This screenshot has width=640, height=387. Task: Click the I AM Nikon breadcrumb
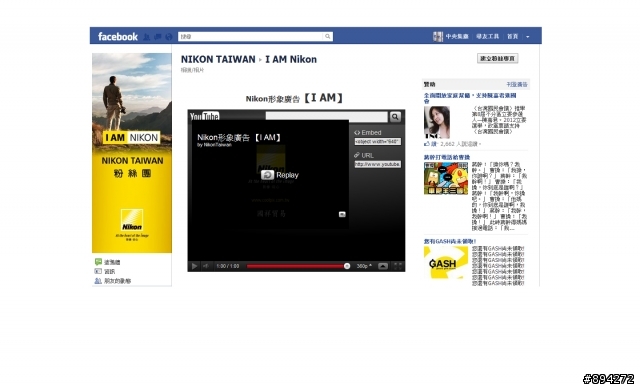[x=291, y=60]
